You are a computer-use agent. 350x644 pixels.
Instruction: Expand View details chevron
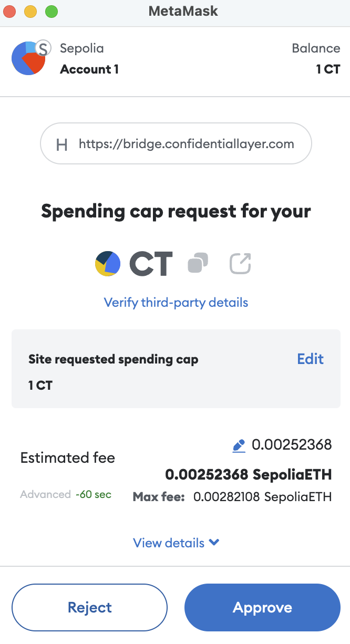coord(214,543)
